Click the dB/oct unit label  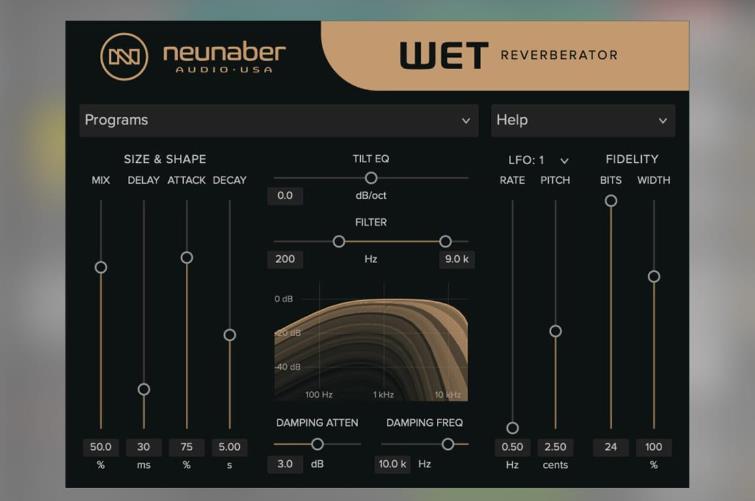pos(371,196)
